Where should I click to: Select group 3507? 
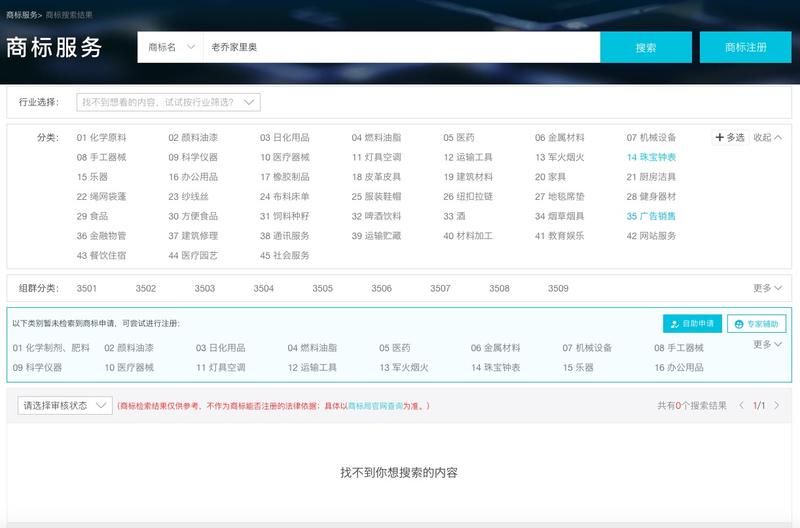440,288
